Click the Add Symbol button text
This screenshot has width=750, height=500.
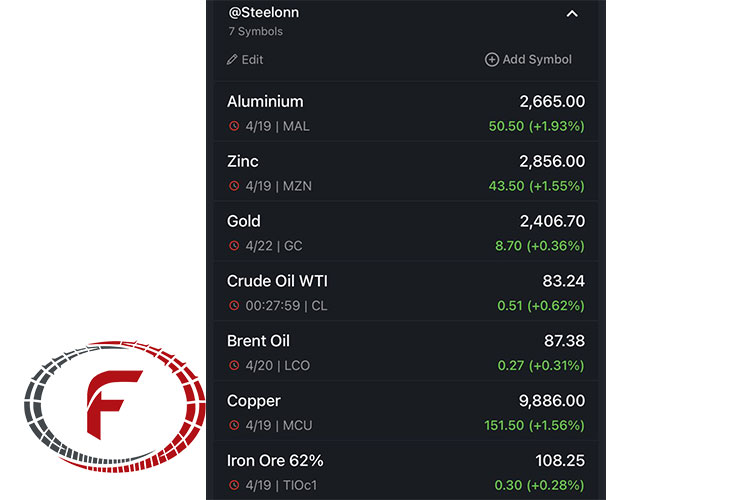click(537, 59)
